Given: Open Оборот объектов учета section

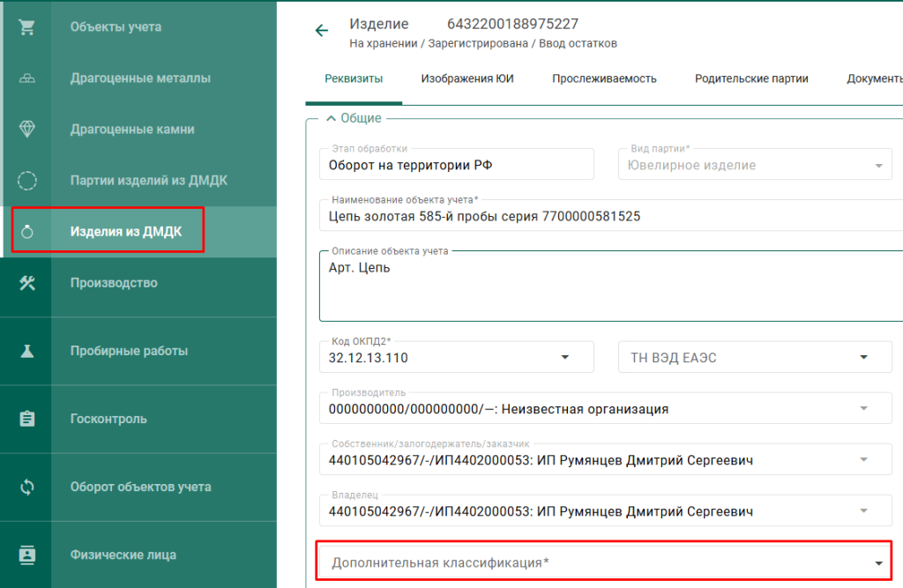Looking at the screenshot, I should pos(140,488).
